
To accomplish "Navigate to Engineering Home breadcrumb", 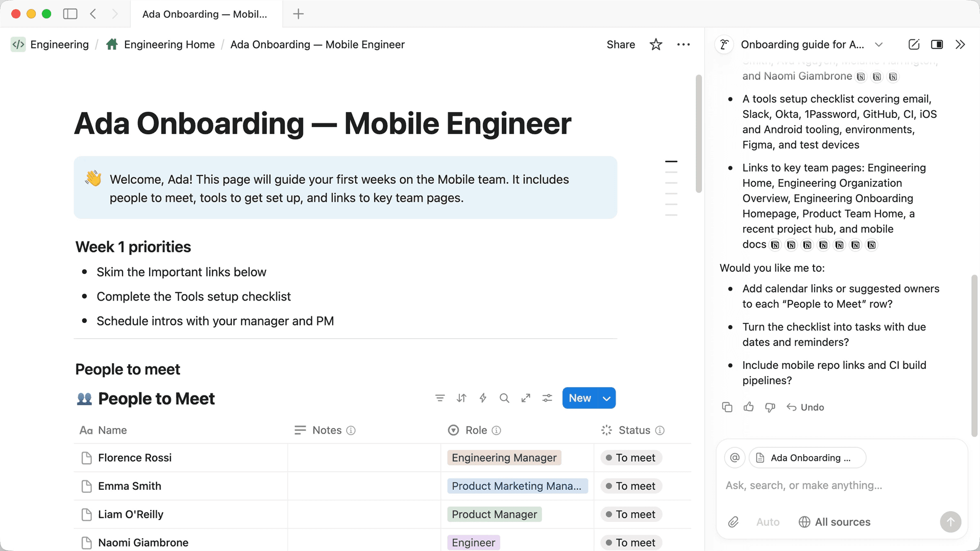I will click(x=169, y=44).
